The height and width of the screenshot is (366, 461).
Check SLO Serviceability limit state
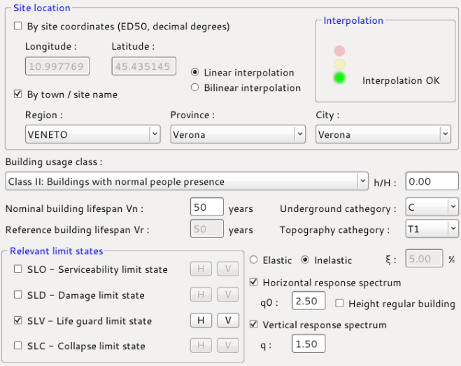18,269
